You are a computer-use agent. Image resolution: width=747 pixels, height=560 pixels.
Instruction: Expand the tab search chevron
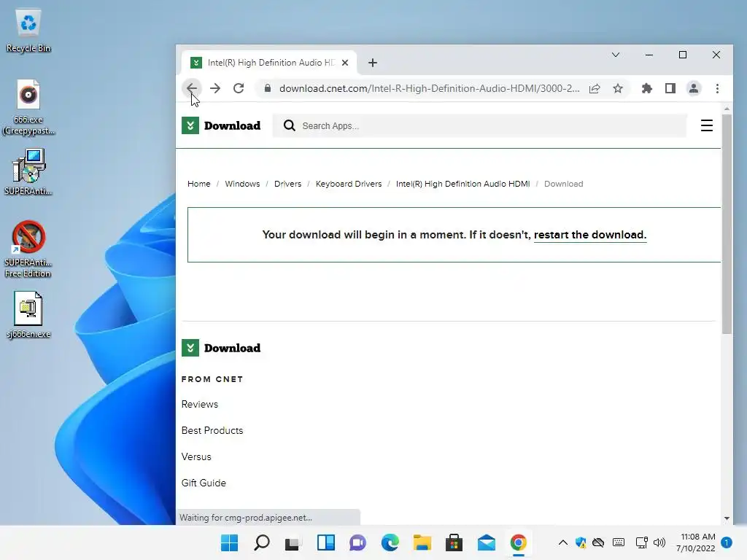(616, 55)
